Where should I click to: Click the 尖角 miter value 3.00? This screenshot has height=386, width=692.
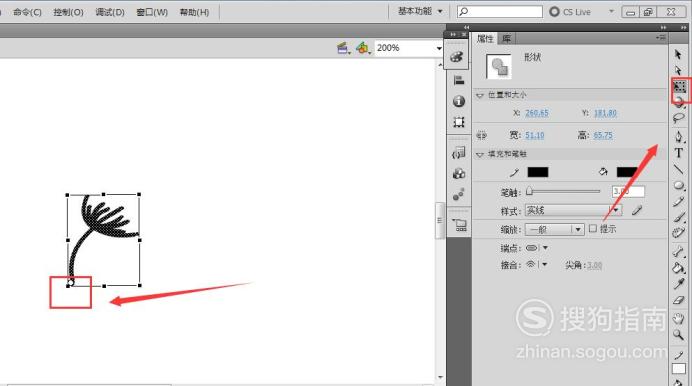tap(595, 266)
